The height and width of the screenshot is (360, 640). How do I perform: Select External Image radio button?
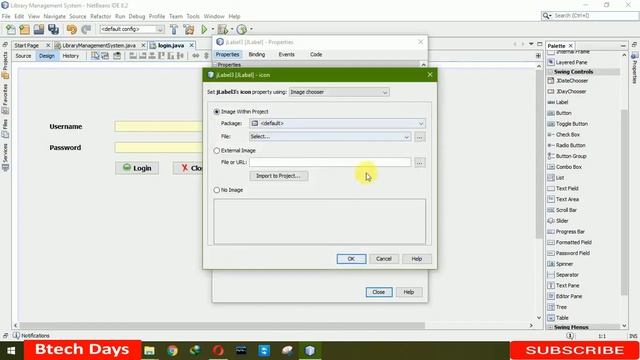pos(217,151)
